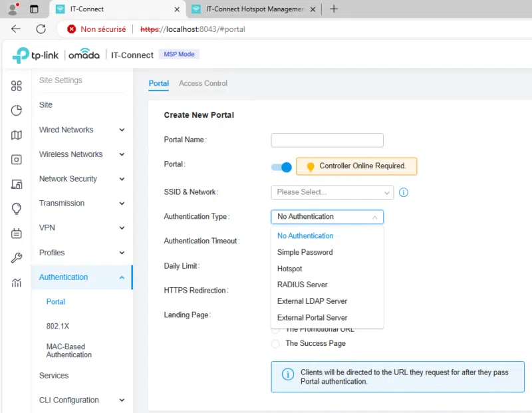This screenshot has height=413, width=532.
Task: Open the dashboard grid icon in sidebar
Action: [17, 86]
